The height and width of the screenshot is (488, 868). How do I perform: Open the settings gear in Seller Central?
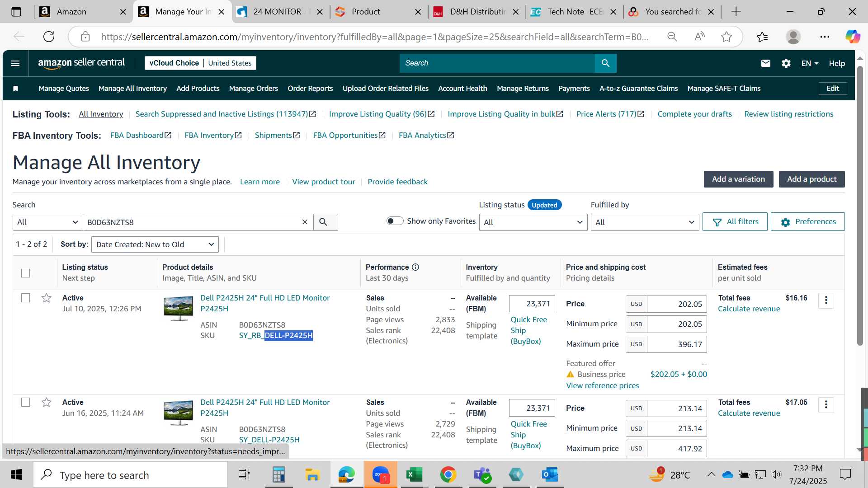786,63
